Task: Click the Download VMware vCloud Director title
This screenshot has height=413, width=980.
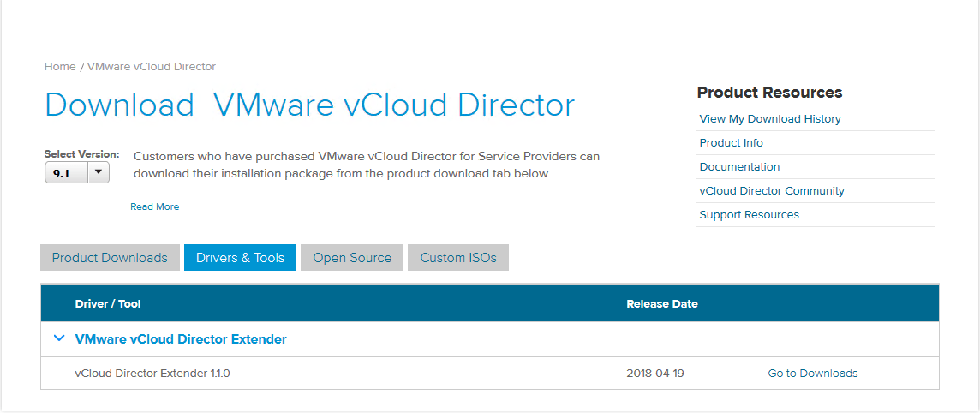Action: (x=309, y=105)
